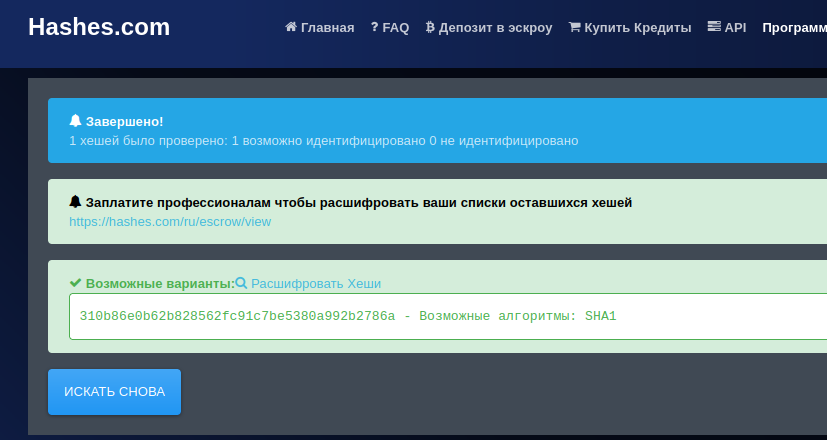Click the bell icon next to Завершено
This screenshot has width=827, height=440.
point(75,121)
